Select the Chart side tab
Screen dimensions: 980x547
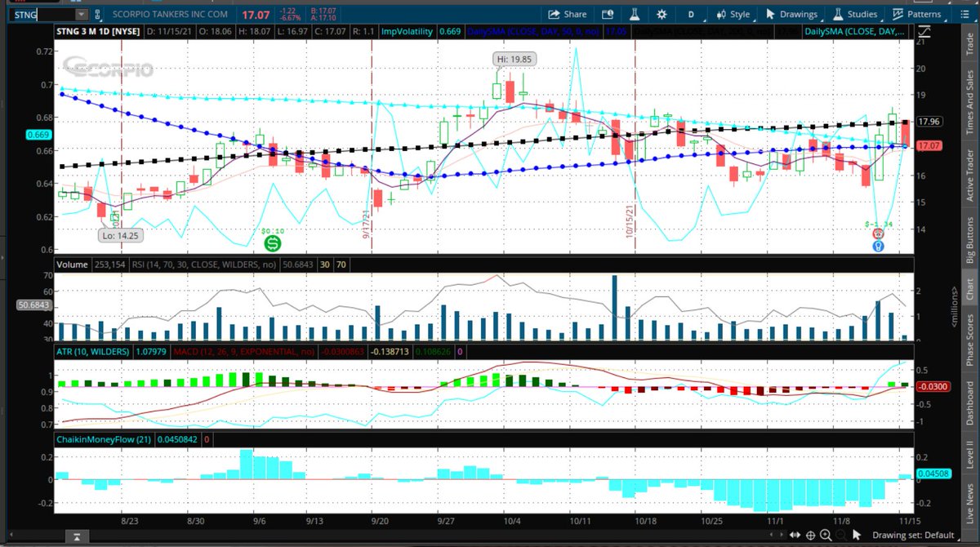(x=970, y=287)
